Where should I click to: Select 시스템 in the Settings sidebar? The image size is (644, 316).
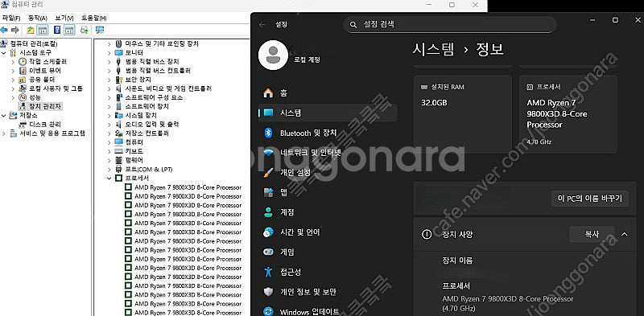pos(328,113)
